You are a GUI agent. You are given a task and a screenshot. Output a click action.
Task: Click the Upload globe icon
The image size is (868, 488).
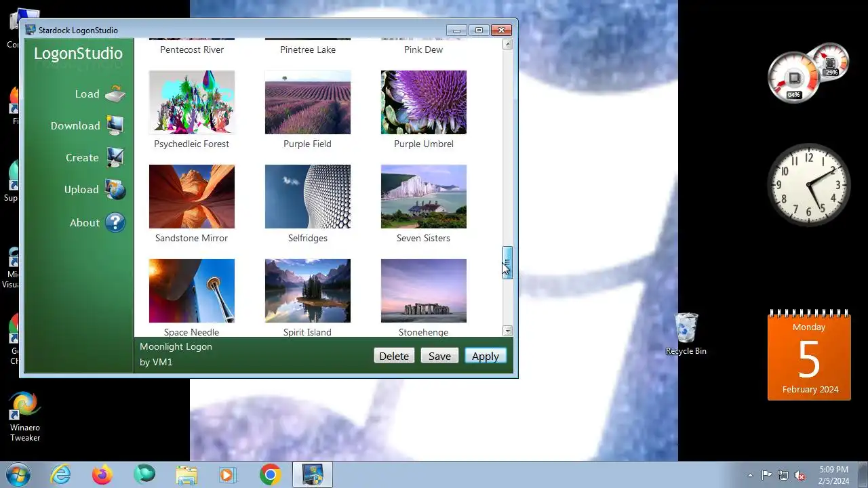click(x=115, y=190)
